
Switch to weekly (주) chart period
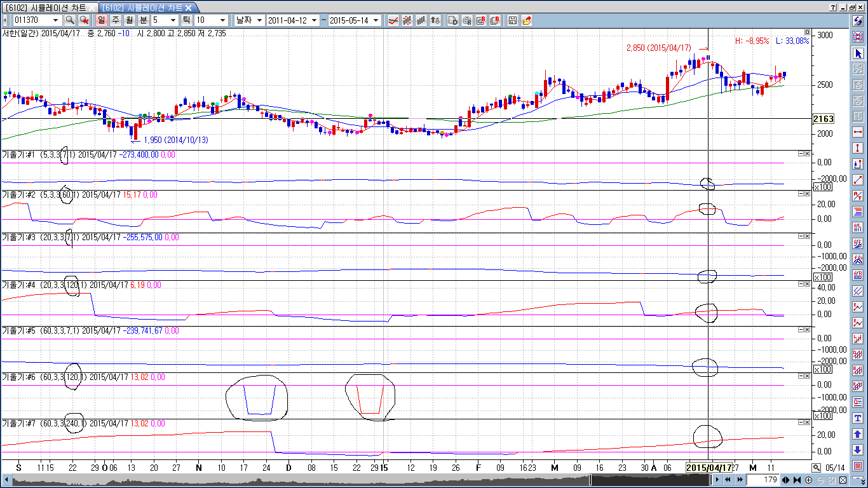coord(116,20)
